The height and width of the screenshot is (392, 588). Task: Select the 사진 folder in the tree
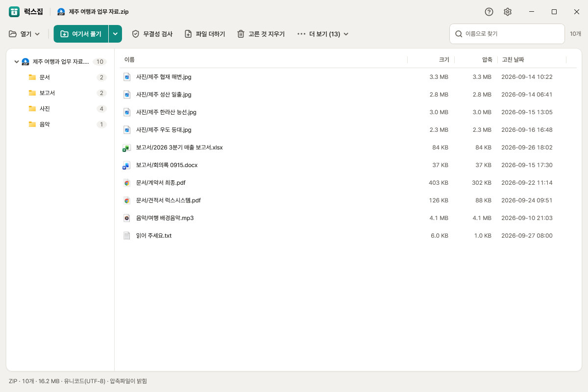click(x=60, y=109)
